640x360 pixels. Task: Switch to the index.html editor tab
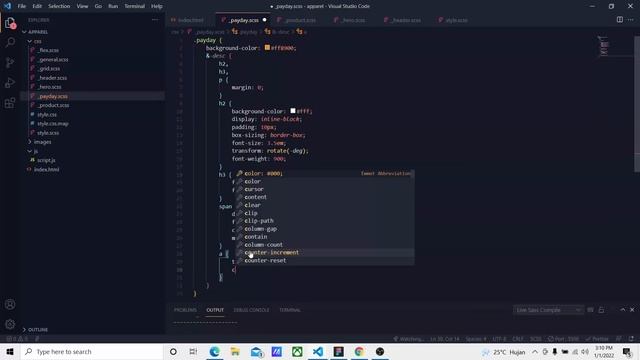tap(190, 20)
